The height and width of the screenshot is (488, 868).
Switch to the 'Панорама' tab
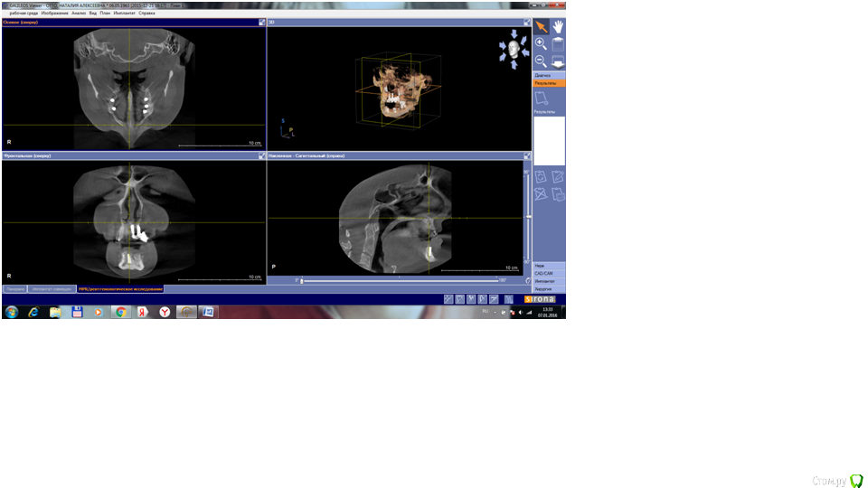pos(14,288)
